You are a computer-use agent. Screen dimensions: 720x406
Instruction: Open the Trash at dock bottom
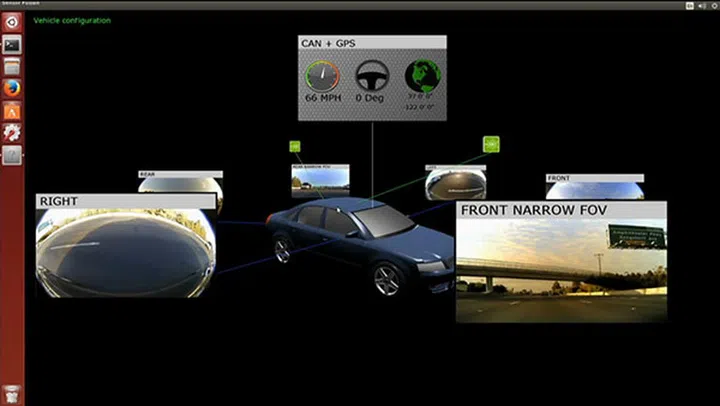coord(12,393)
